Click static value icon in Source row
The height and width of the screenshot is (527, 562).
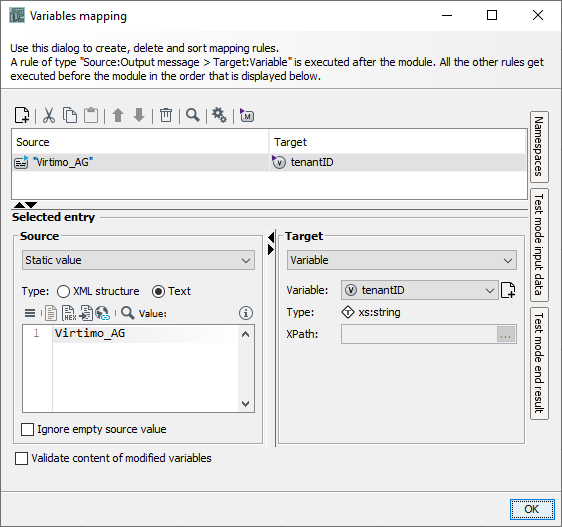pos(21,162)
